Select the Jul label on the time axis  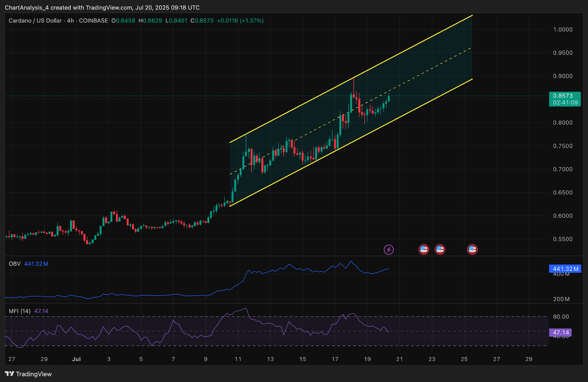pyautogui.click(x=76, y=359)
